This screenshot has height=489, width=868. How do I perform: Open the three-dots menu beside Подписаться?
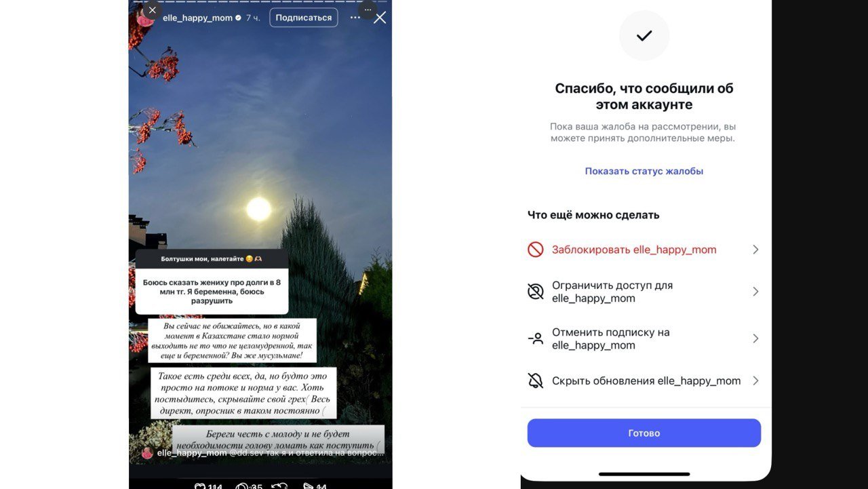tap(355, 18)
